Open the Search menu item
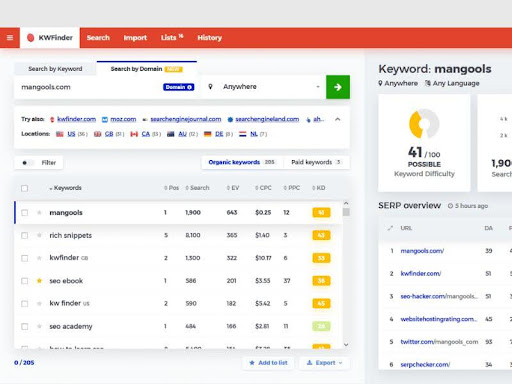Viewport: 512px width, 384px height. click(x=98, y=38)
